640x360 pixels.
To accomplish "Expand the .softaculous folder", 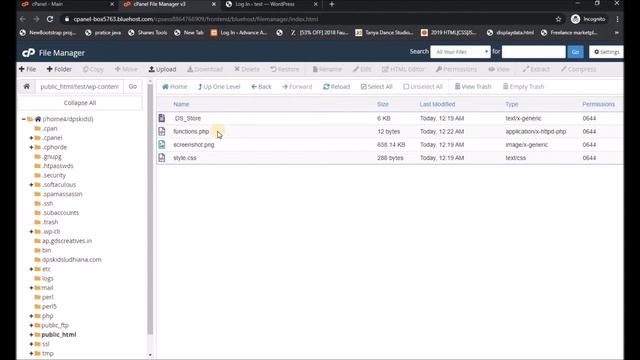I will click(31, 184).
